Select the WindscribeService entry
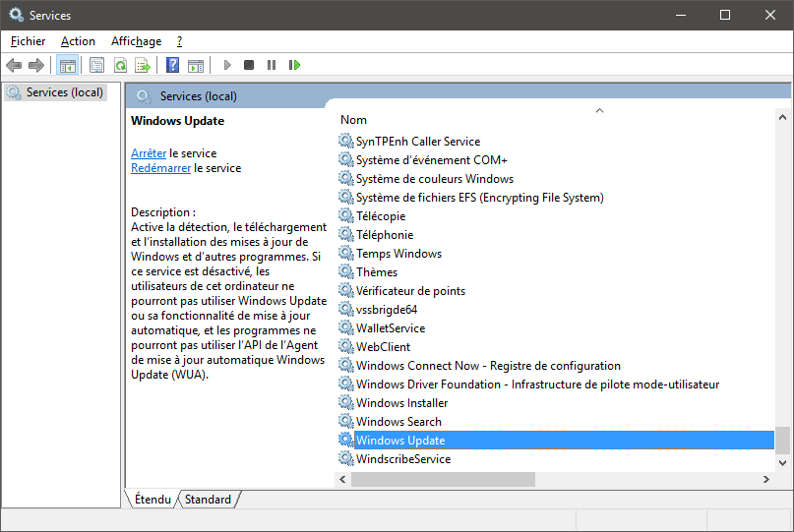The height and width of the screenshot is (532, 794). coord(403,459)
